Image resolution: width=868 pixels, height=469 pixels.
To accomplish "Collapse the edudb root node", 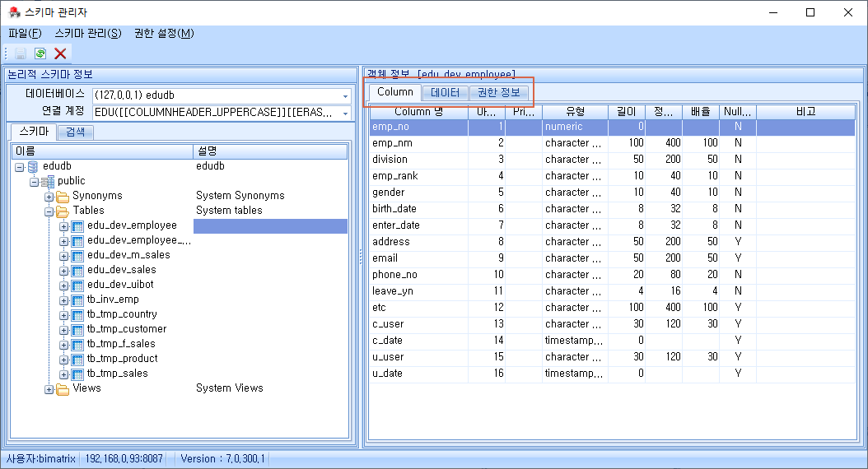I will [20, 167].
